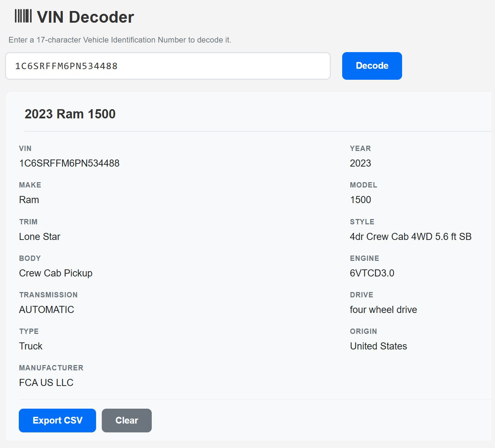Click the ORIGIN field label

pos(363,331)
